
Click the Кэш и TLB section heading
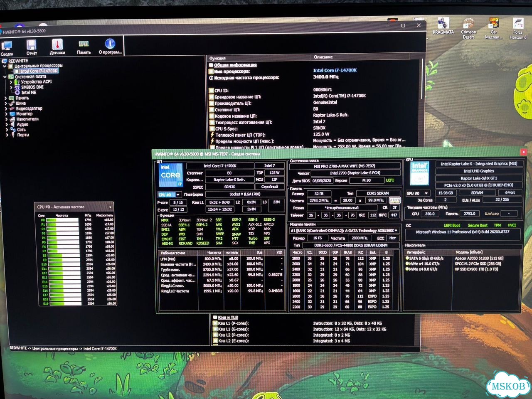228,317
